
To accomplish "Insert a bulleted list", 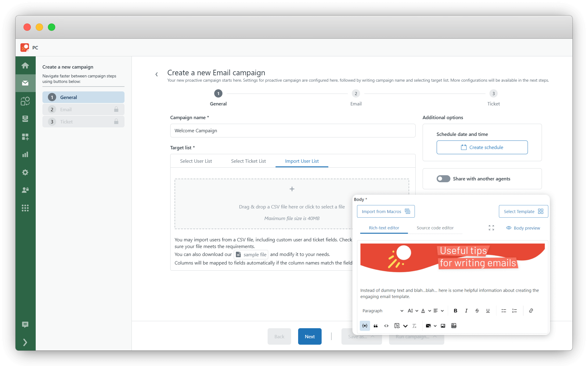I will click(x=504, y=311).
